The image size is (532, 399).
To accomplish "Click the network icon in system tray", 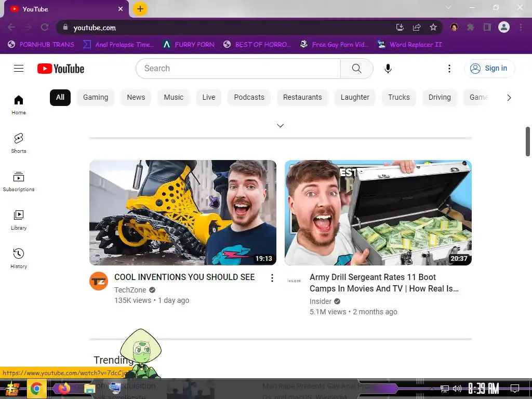I will [445, 389].
